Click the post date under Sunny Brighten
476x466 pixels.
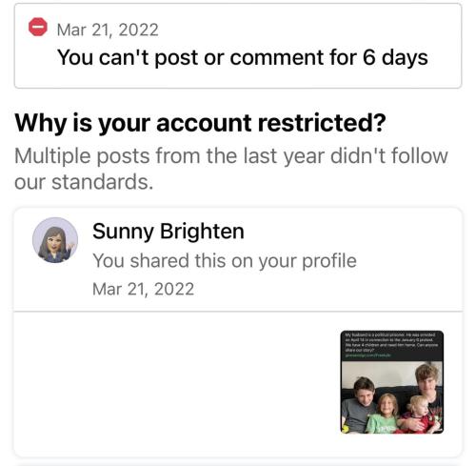click(143, 289)
